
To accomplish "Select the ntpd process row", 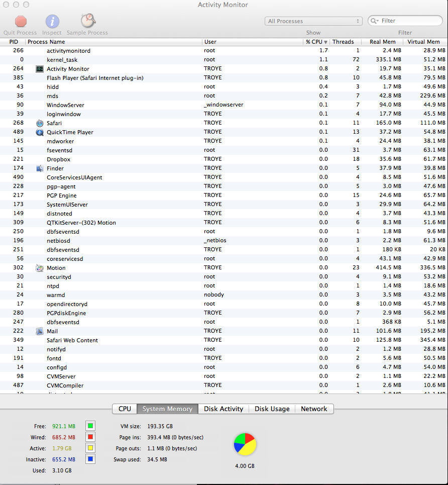I will pos(224,286).
